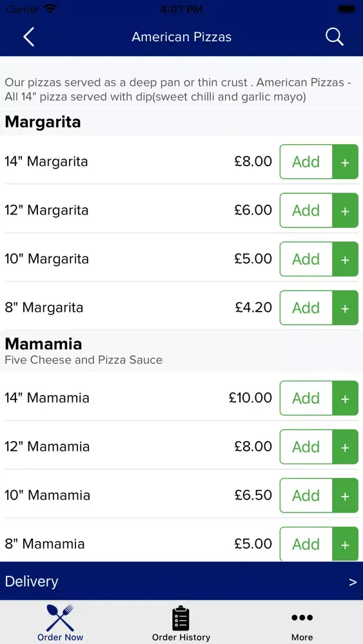The height and width of the screenshot is (644, 363).
Task: Tap the Delivery bar label
Action: pos(32,582)
